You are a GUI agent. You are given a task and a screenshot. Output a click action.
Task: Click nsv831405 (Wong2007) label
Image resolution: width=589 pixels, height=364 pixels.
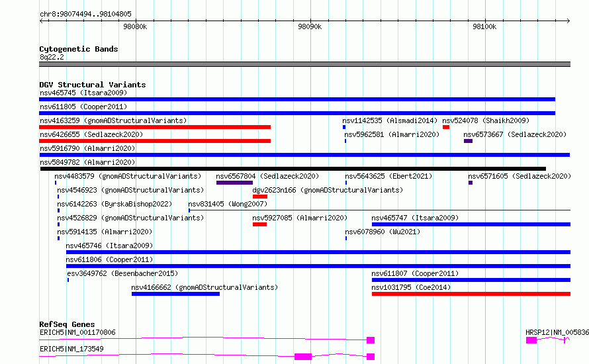(x=228, y=204)
